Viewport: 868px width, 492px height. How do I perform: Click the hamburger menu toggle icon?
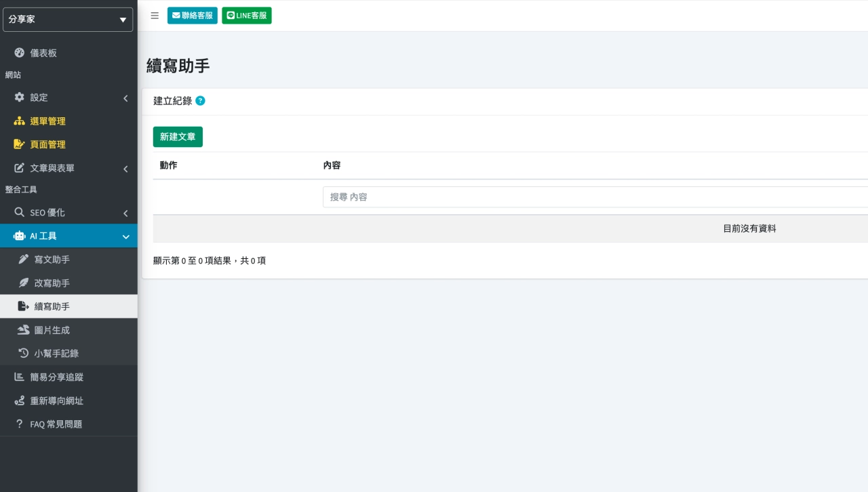(155, 16)
